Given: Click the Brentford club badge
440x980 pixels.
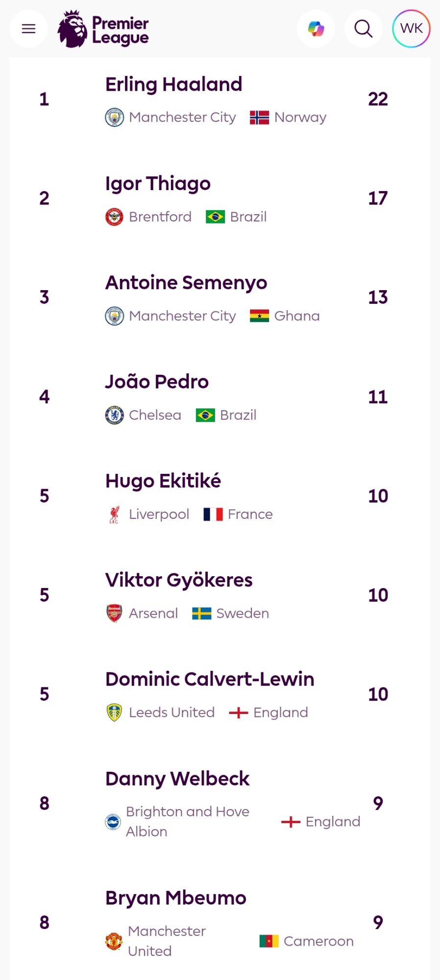Looking at the screenshot, I should coord(114,217).
